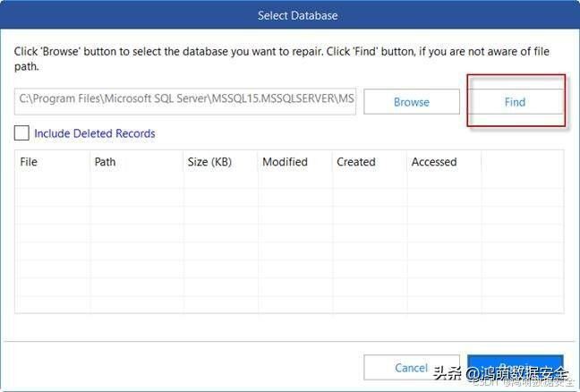Viewport: 580px width, 392px height.
Task: Focus the database file path field
Action: coord(185,101)
